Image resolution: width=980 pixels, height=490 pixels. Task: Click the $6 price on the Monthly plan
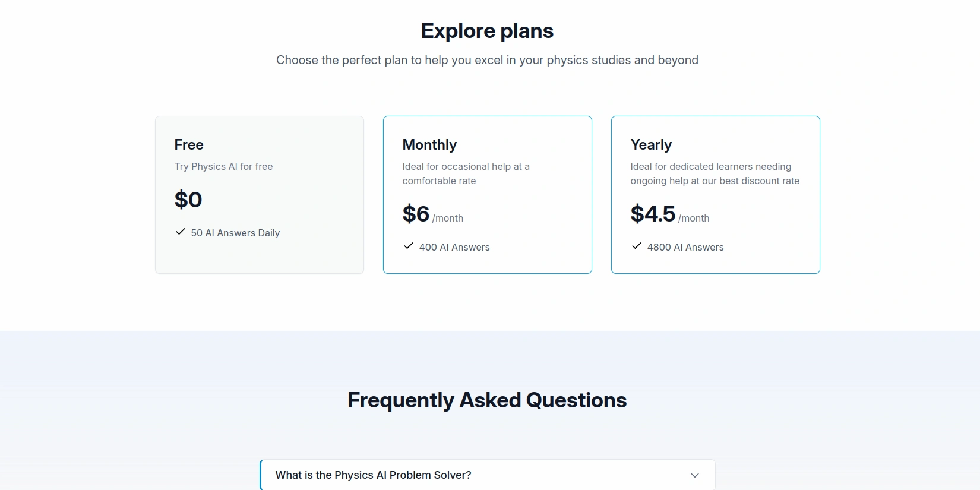416,214
